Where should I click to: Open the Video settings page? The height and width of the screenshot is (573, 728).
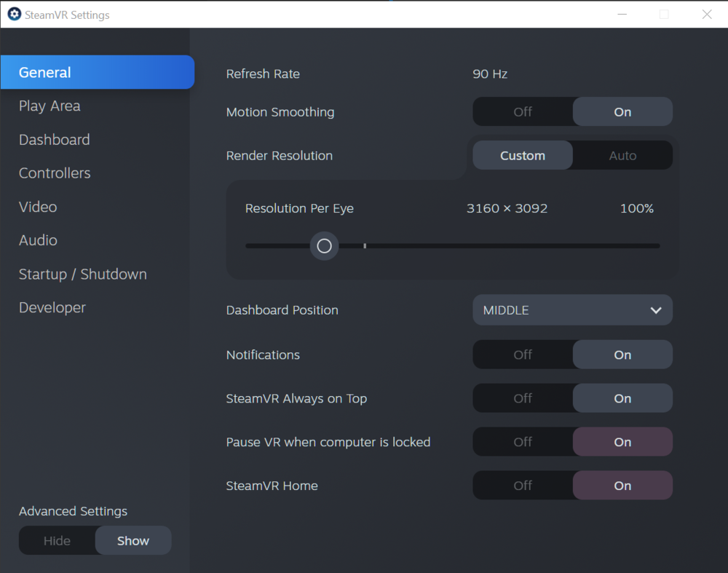37,206
